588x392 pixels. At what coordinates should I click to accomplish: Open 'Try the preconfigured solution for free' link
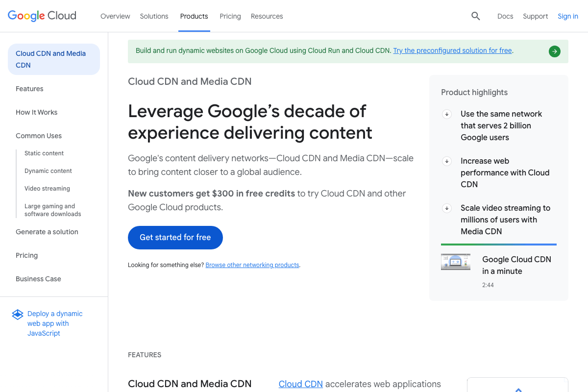452,50
